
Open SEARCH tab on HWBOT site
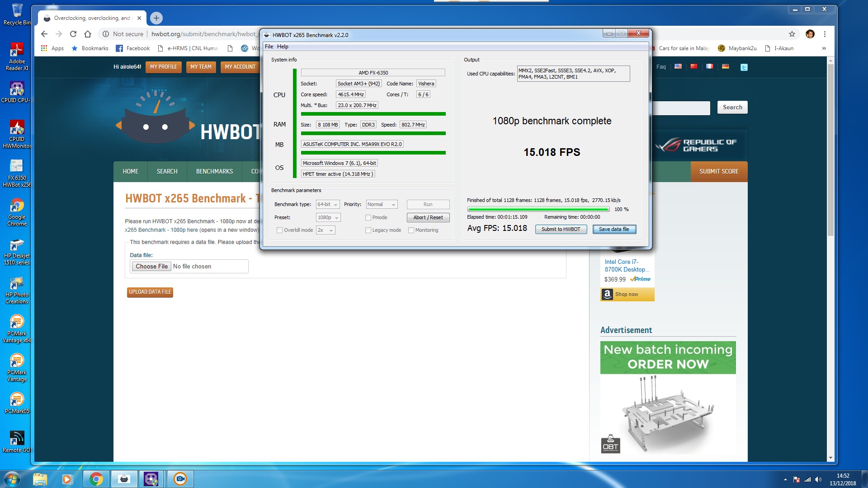click(x=167, y=172)
